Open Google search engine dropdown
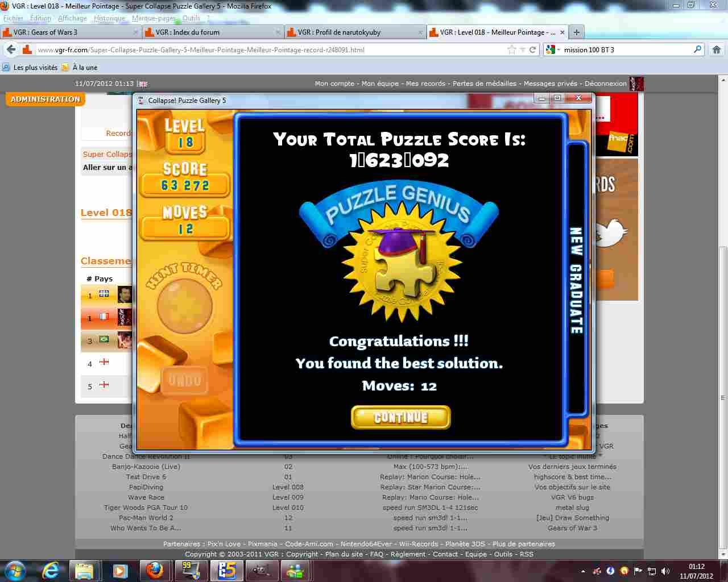This screenshot has width=728, height=582. coord(552,50)
